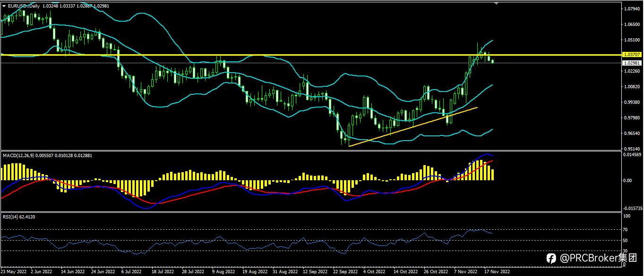644x276 pixels.
Task: Click the 28 Jul 2022 date label
Action: point(192,272)
